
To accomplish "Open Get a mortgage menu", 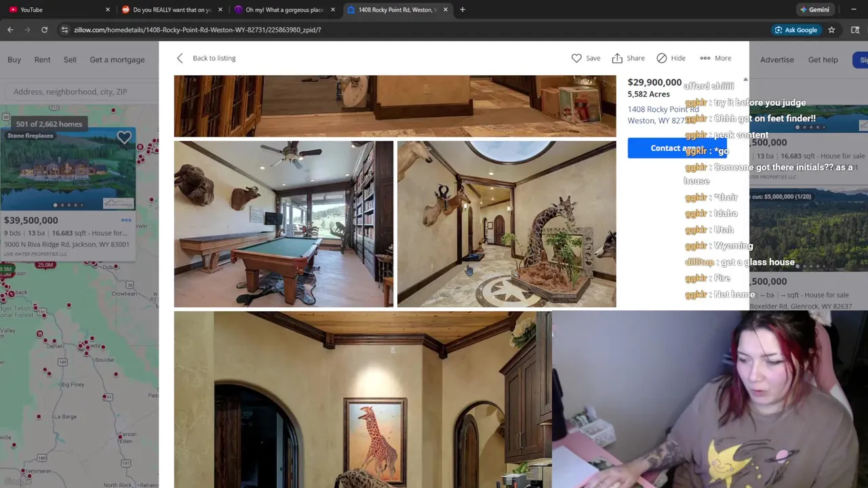I will (117, 60).
